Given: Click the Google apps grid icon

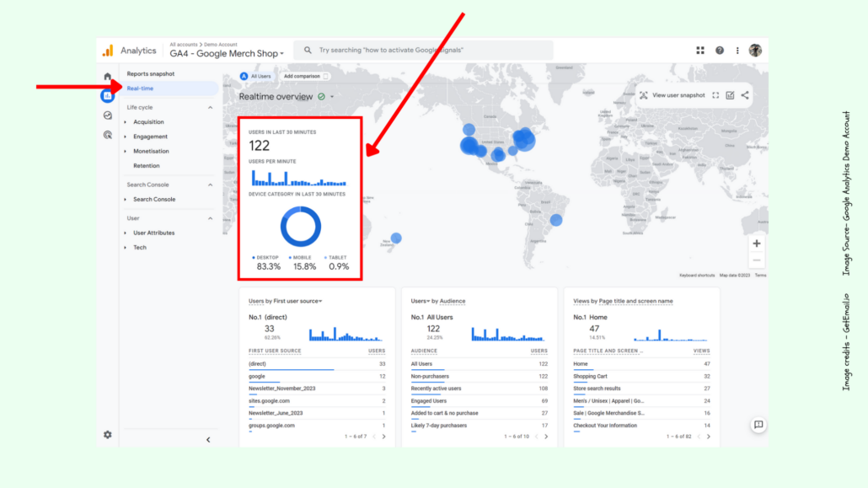Looking at the screenshot, I should [700, 51].
